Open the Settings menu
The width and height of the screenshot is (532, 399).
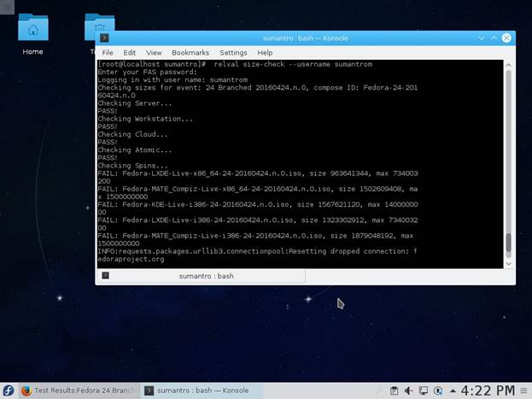233,53
